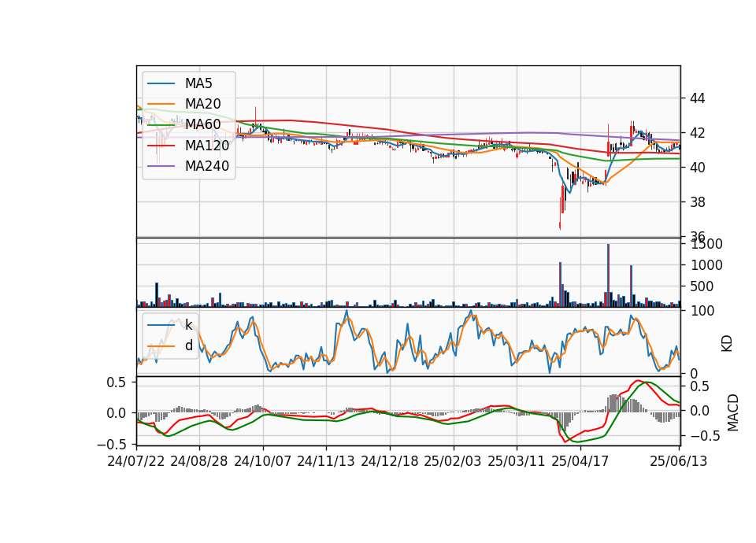Click the lowest red candlestick near 36
Viewport: 756px width, 543px height.
[560, 225]
